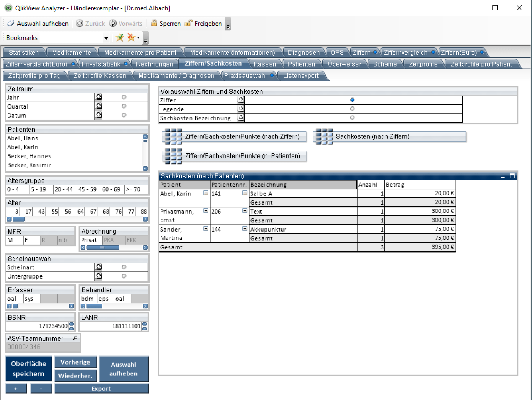Select the Jahr radio button in Zeitraum
This screenshot has height=400, width=532.
(124, 97)
